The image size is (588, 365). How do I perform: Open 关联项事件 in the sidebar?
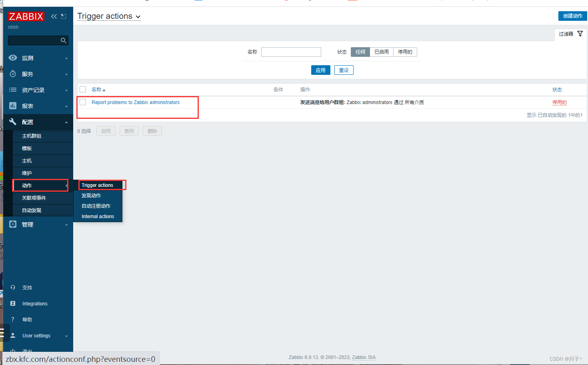click(34, 198)
